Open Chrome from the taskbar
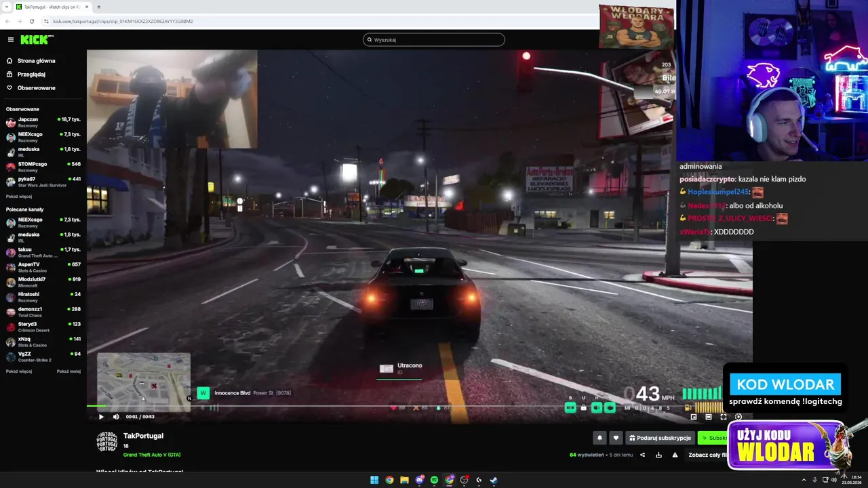This screenshot has height=488, width=868. [389, 480]
